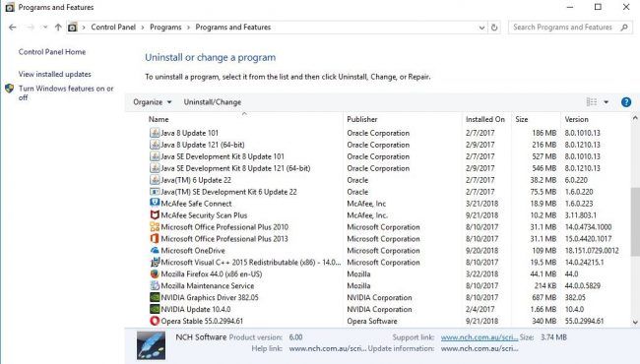Click the Microsoft OneDrive cloud icon
This screenshot has width=640, height=364.
[x=155, y=250]
